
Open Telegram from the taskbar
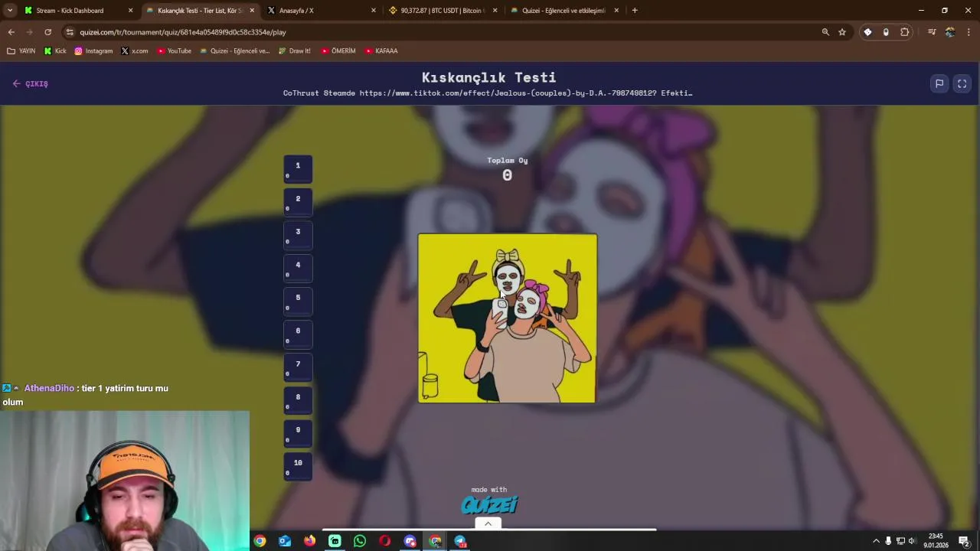pyautogui.click(x=460, y=541)
